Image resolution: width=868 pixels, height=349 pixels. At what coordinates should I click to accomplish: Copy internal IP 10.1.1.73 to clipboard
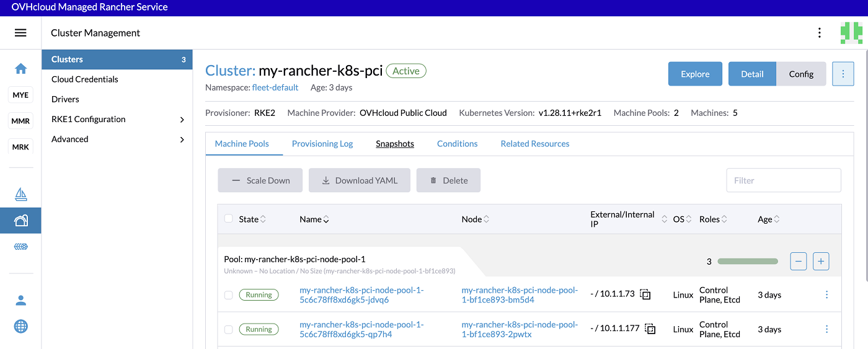point(645,294)
